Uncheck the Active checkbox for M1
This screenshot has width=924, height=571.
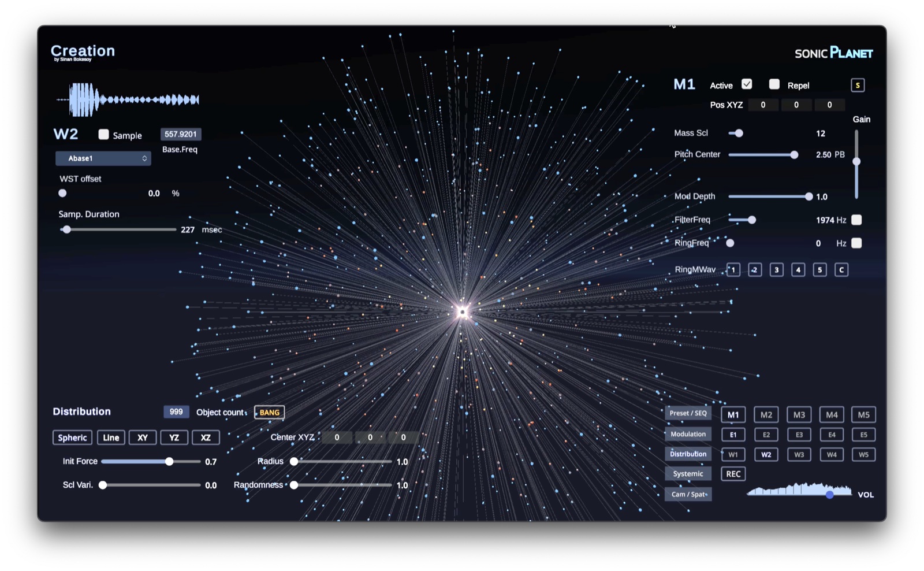(747, 84)
